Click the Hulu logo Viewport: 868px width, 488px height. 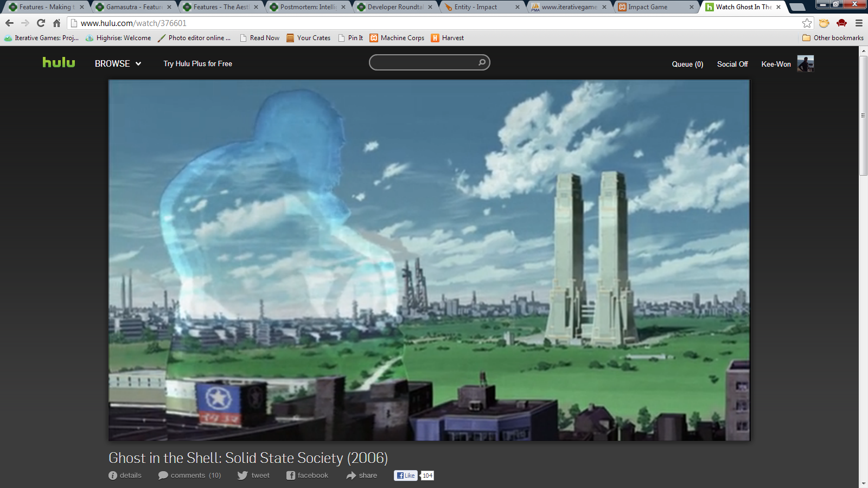click(59, 62)
